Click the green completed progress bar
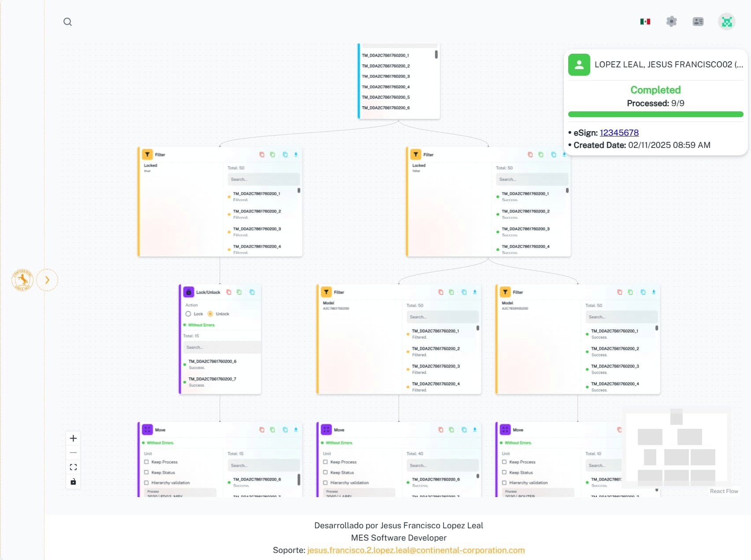Viewport: 751px width, 560px height. pos(655,114)
